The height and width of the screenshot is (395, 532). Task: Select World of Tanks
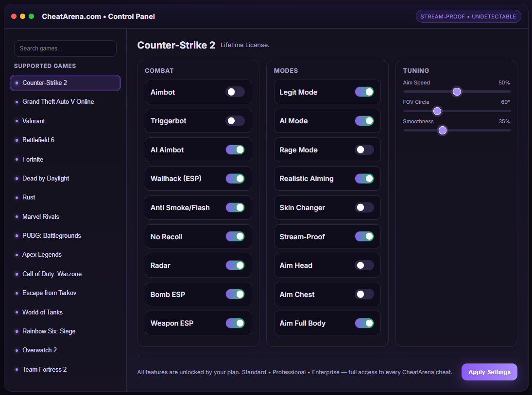(65, 312)
